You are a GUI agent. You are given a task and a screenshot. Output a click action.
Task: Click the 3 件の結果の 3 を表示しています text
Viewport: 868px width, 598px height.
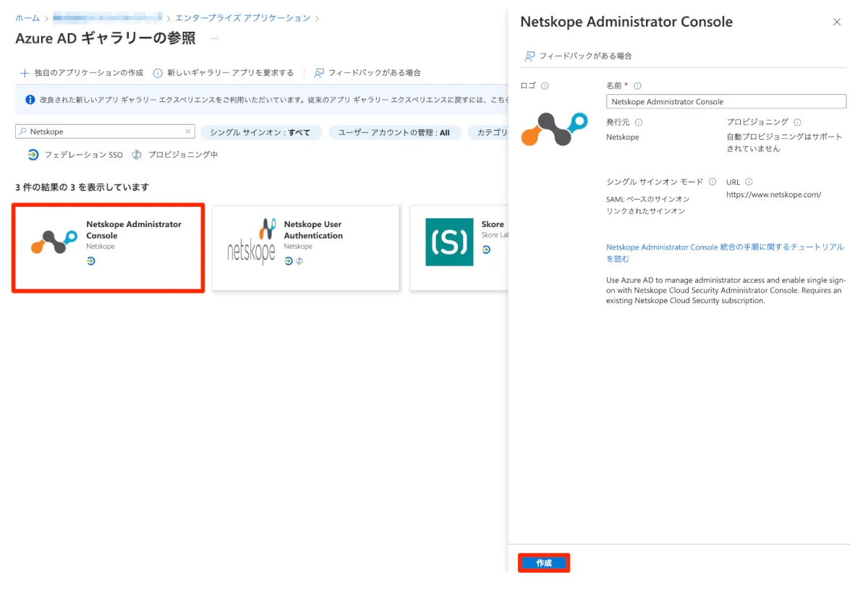82,187
